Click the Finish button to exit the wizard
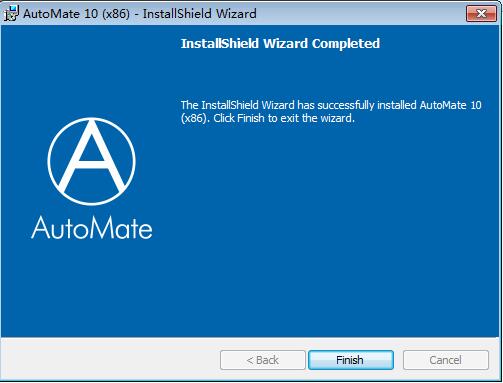Image resolution: width=503 pixels, height=383 pixels. tap(351, 360)
